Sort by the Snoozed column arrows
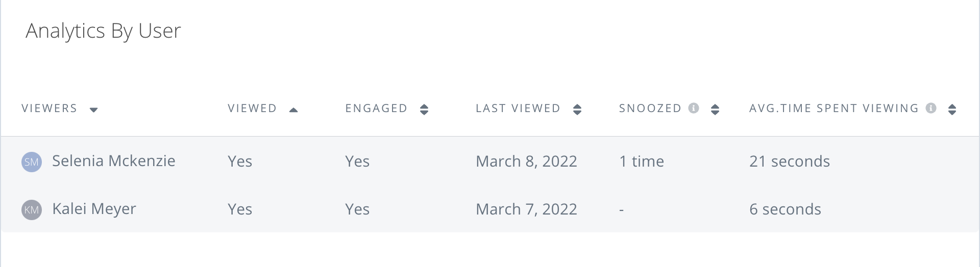 [x=715, y=110]
